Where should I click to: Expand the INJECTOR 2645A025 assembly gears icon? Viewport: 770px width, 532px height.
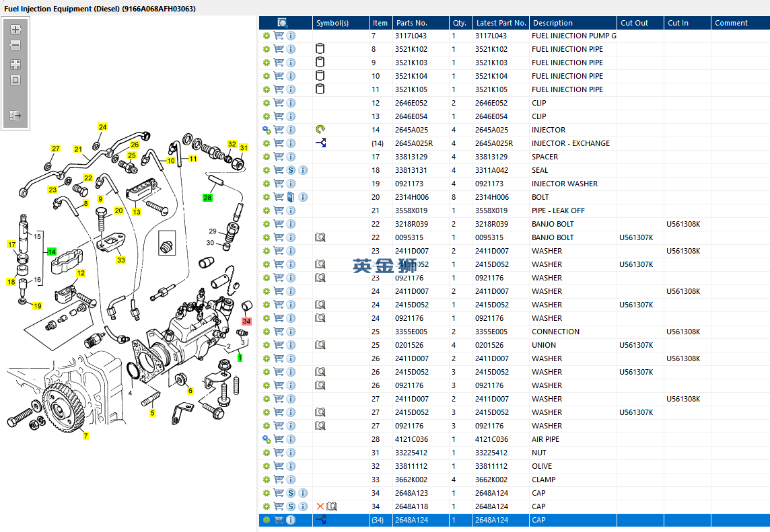pos(267,130)
